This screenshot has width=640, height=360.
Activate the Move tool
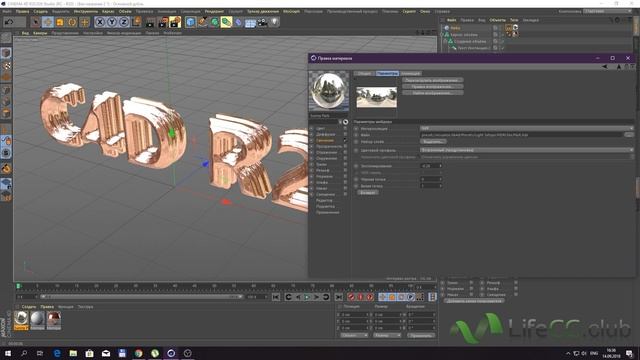coord(48,22)
